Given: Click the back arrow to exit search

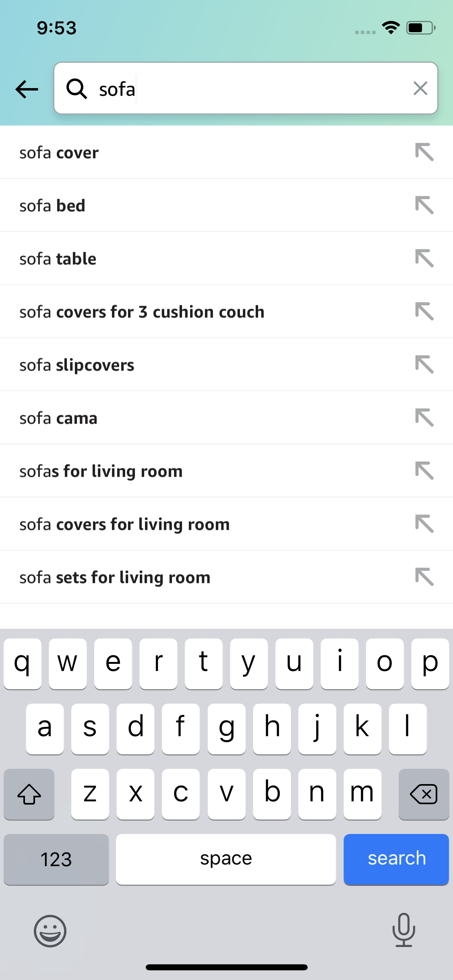Looking at the screenshot, I should tap(26, 89).
